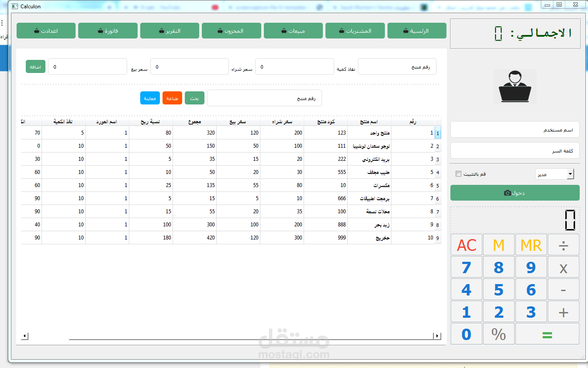This screenshot has height=368, width=588.
Task: Open the فاتورة invoice tab
Action: (x=108, y=31)
